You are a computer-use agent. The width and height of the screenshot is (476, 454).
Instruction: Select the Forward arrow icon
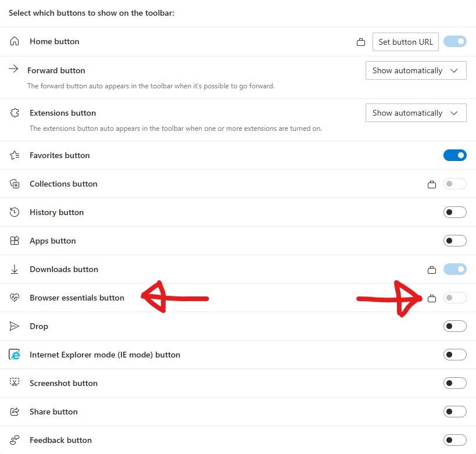point(13,68)
